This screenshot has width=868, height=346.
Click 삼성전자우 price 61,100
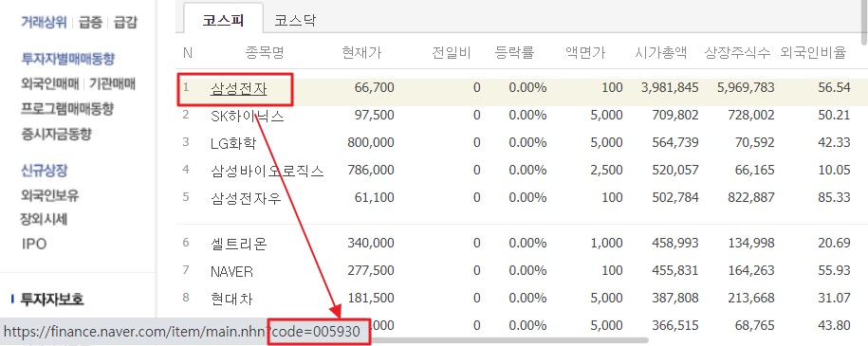[x=373, y=197]
